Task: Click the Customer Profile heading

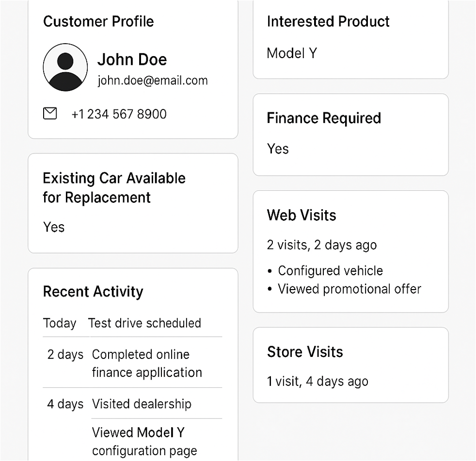Action: click(x=98, y=21)
